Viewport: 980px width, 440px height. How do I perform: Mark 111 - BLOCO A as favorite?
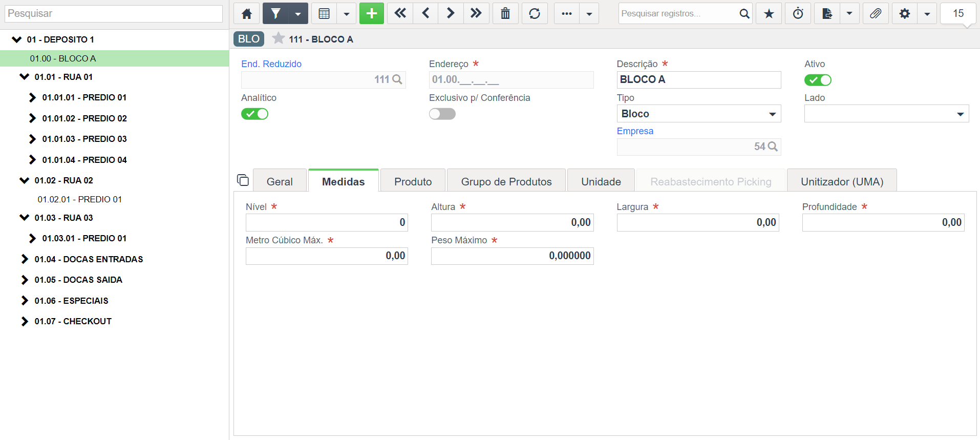tap(278, 38)
